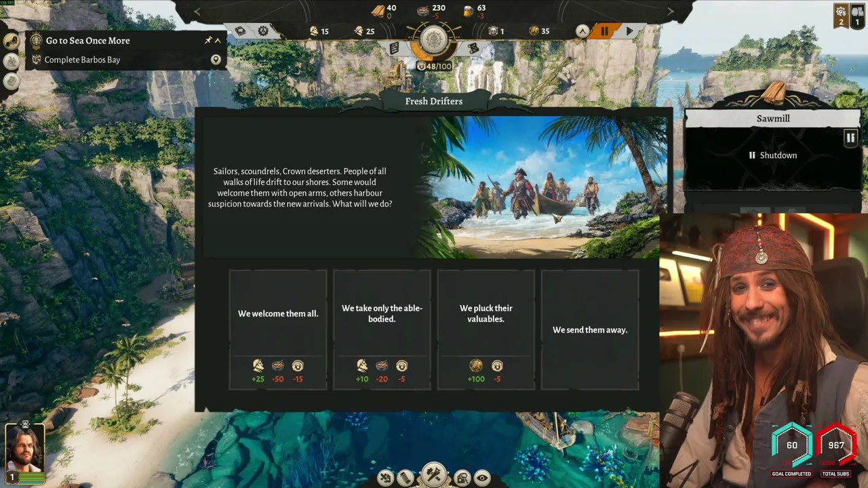
Task: Click the Complete Barbos Bay objective text
Action: tap(82, 60)
